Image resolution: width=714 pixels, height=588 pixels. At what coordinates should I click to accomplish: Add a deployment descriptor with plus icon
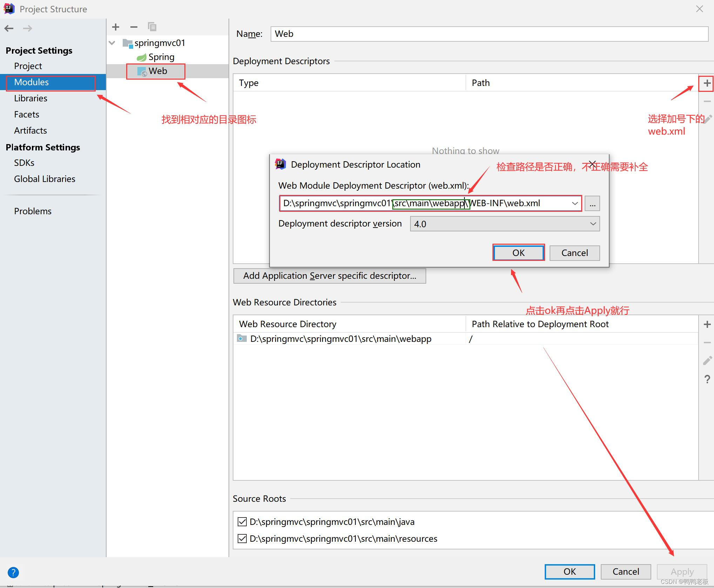pos(707,83)
